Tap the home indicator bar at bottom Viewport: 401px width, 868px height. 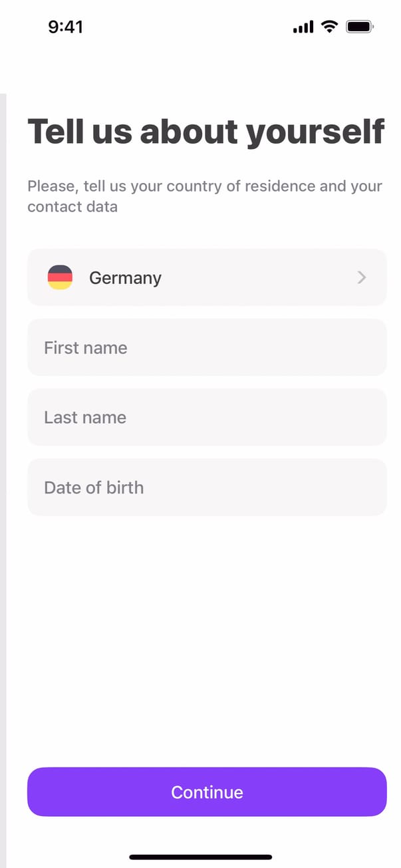(x=201, y=857)
